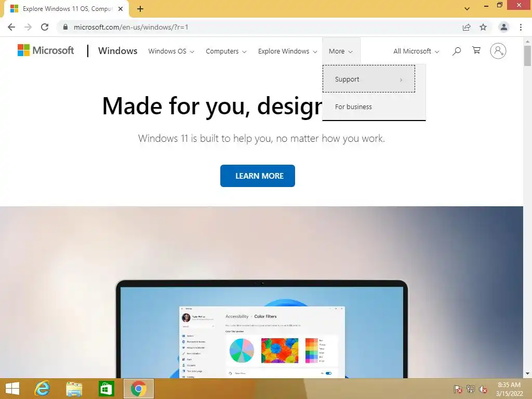Go back with the browser back arrow
This screenshot has height=399, width=532.
(x=11, y=27)
